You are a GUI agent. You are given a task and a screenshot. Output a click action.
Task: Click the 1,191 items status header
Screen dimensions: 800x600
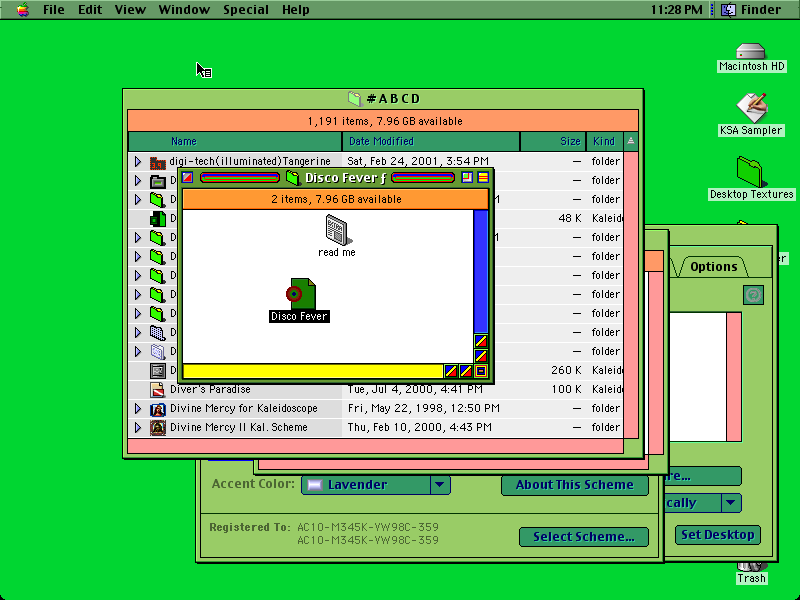383,121
